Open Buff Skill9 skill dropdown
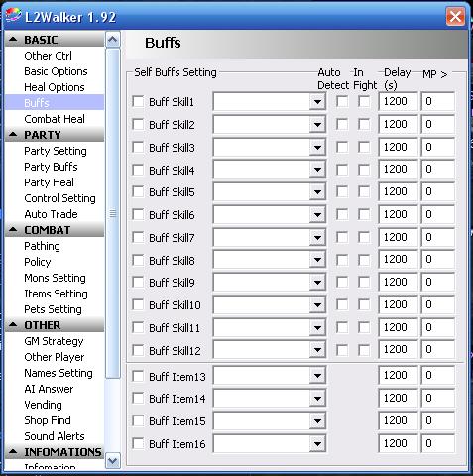 click(317, 283)
